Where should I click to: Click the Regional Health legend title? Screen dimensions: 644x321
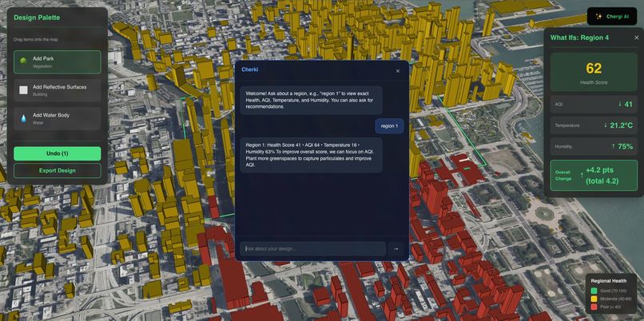(x=609, y=281)
